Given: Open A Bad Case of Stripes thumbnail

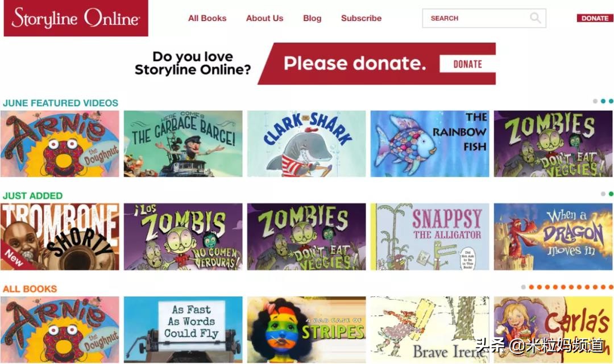Looking at the screenshot, I should coord(306,329).
